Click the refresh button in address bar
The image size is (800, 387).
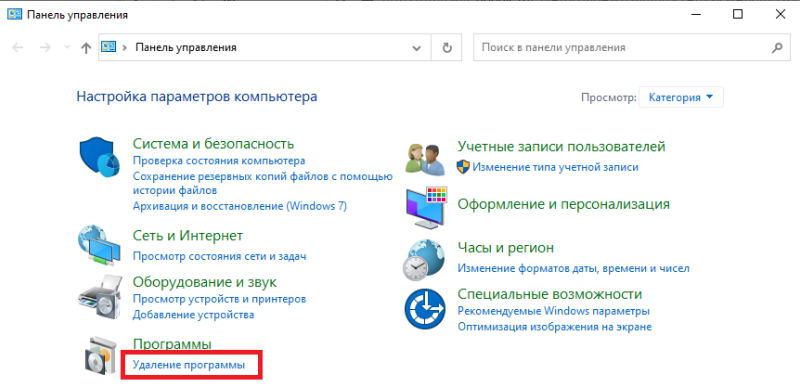click(x=447, y=47)
